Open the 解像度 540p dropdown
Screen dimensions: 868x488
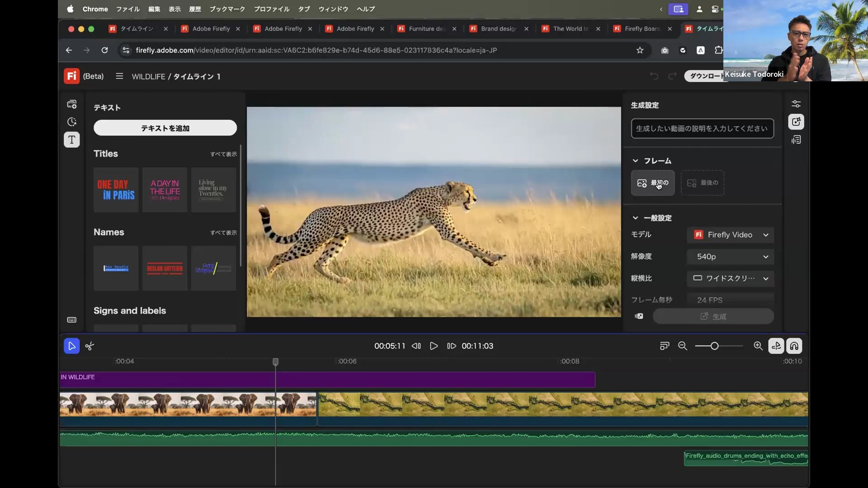tap(730, 257)
